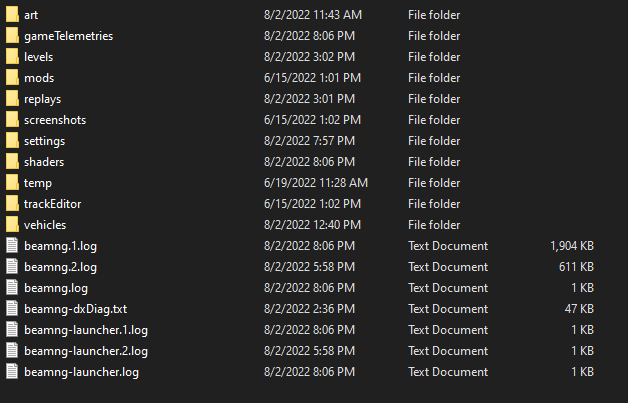The image size is (628, 403).
Task: Click the beamng.1.log document icon
Action: (x=12, y=246)
